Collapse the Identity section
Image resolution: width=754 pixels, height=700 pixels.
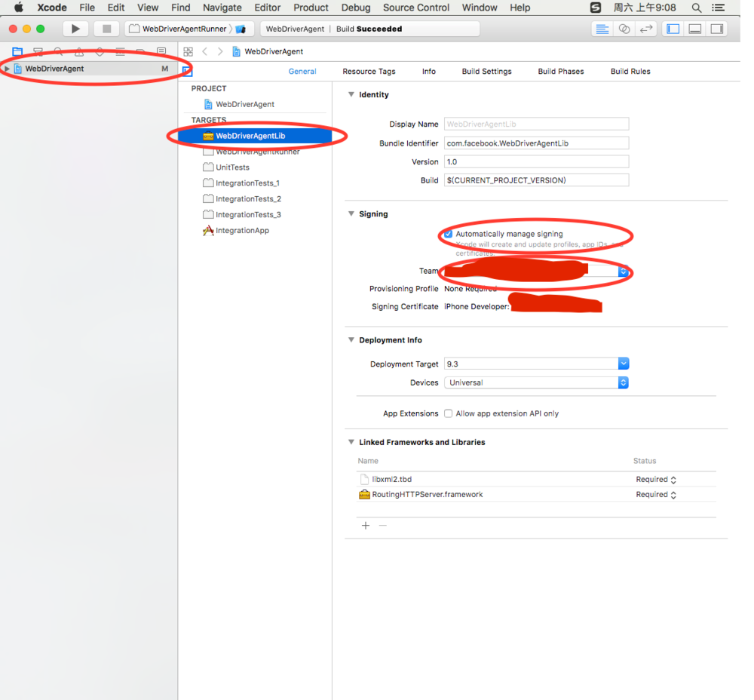click(x=351, y=95)
